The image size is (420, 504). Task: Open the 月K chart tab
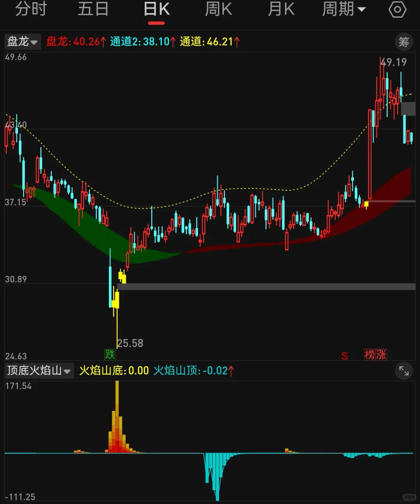(x=281, y=9)
